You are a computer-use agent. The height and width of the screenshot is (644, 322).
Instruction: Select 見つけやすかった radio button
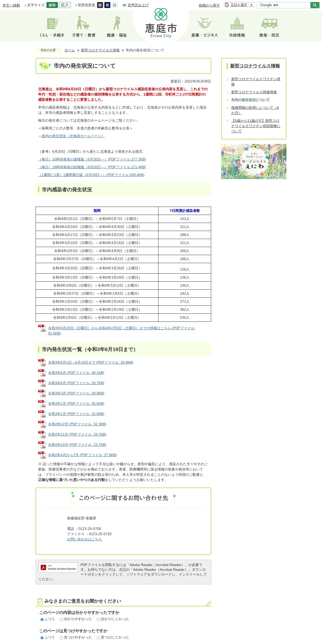(x=61, y=638)
